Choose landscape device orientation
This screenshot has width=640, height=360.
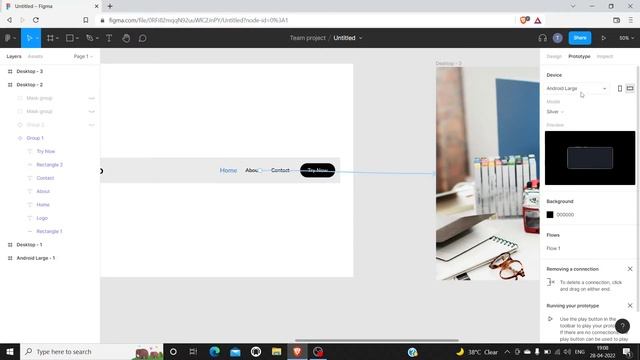point(630,88)
